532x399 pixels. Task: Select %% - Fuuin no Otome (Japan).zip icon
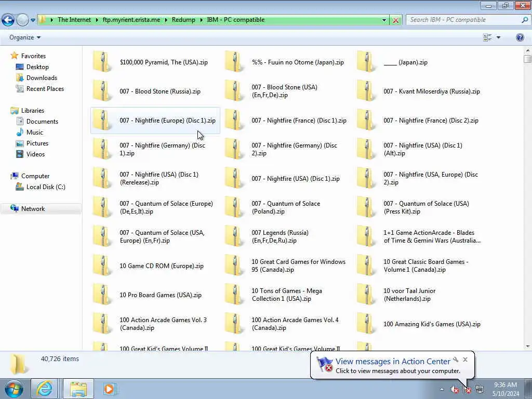234,62
